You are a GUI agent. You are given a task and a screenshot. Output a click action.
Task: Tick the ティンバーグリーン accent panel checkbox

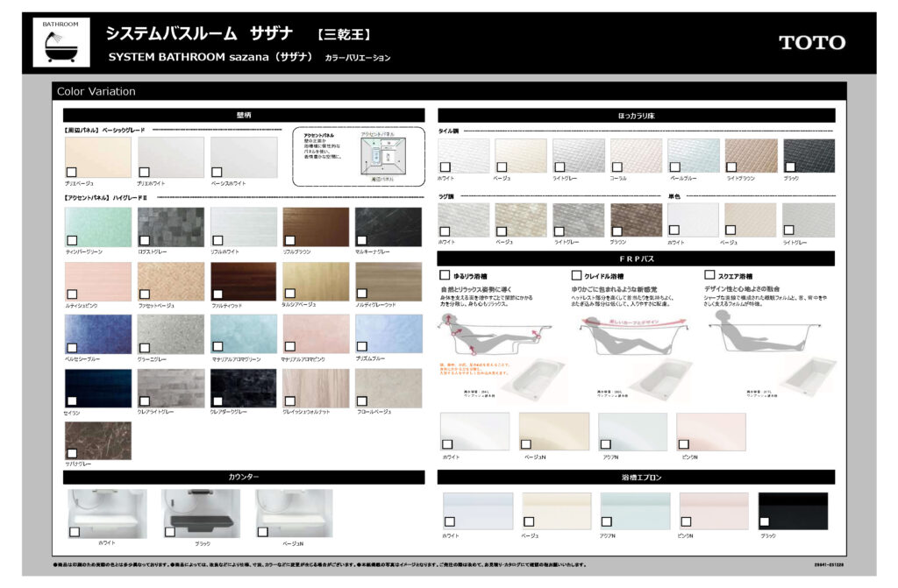click(72, 240)
